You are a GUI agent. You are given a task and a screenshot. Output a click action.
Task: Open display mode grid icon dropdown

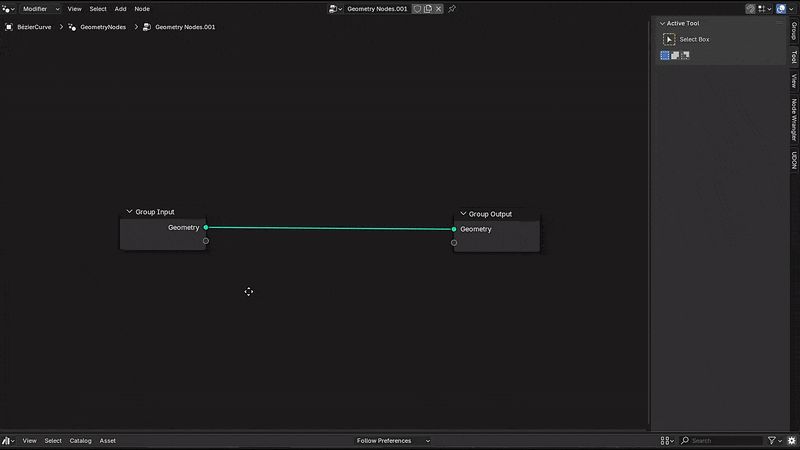[x=667, y=441]
